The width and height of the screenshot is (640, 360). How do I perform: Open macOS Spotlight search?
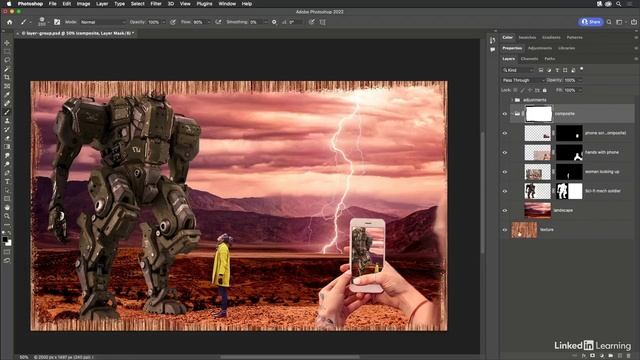pyautogui.click(x=619, y=4)
